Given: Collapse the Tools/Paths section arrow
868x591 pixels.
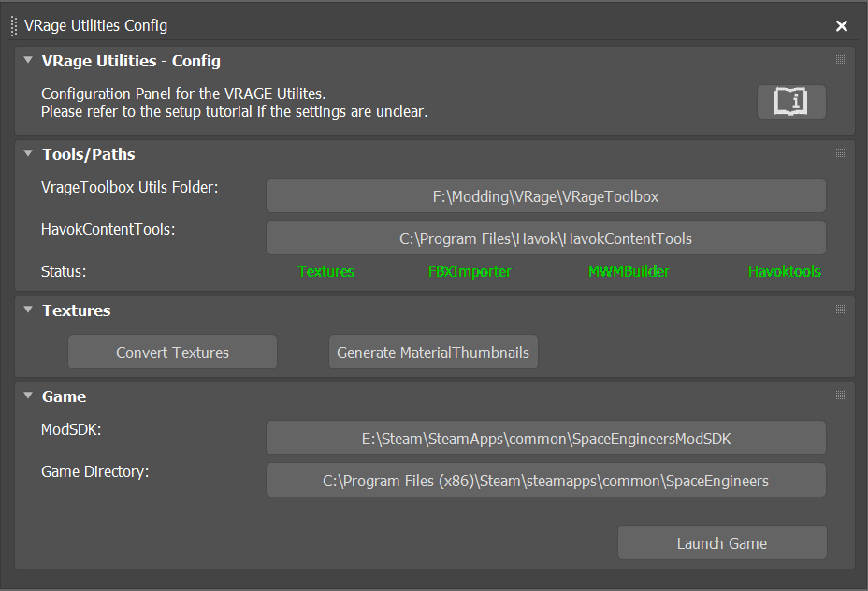Looking at the screenshot, I should click(x=28, y=154).
